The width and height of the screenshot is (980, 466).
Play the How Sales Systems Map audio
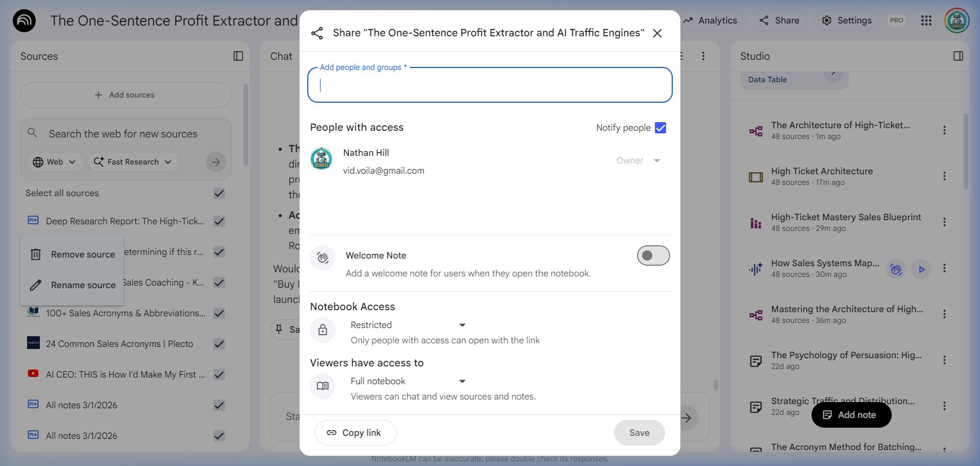921,269
